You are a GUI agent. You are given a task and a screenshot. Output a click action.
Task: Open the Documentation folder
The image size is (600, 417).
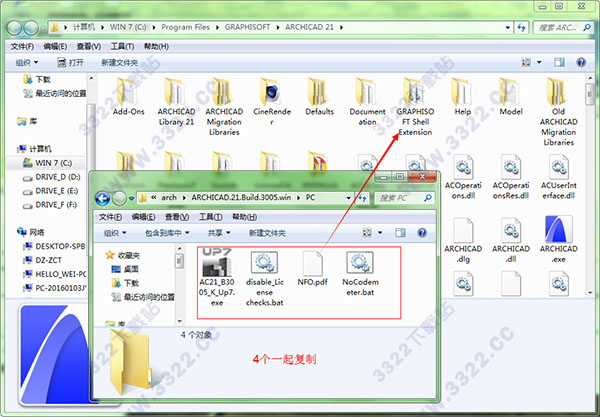[367, 102]
